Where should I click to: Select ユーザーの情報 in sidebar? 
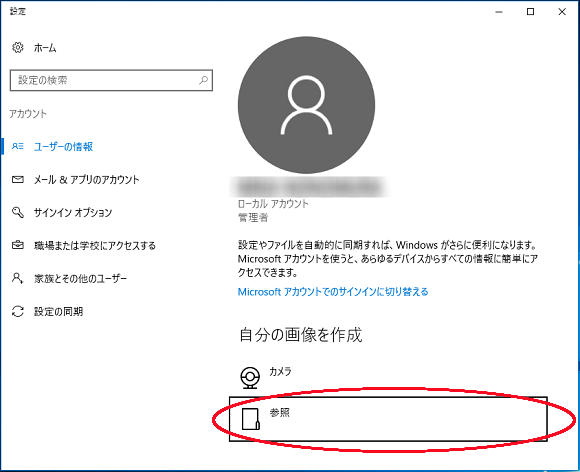[63, 146]
